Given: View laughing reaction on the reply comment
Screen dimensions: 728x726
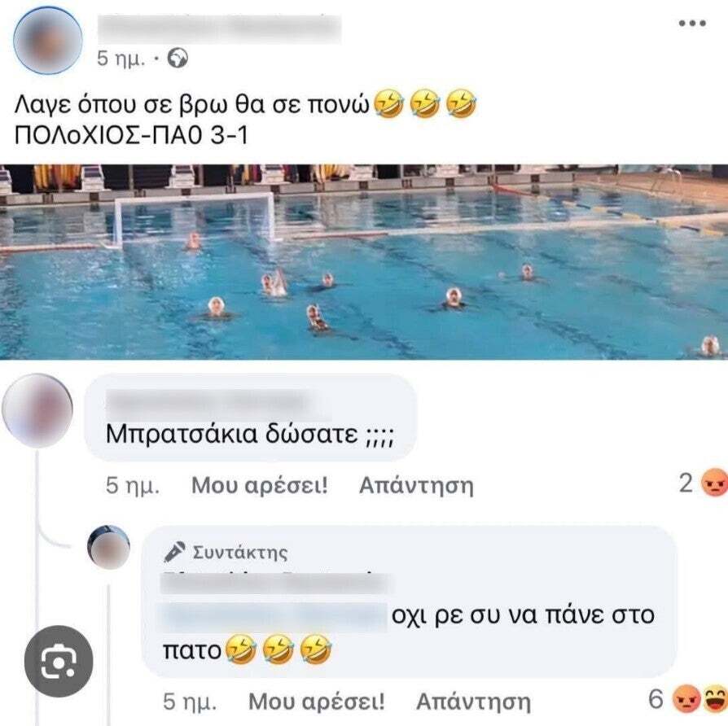Looking at the screenshot, I should [716, 698].
